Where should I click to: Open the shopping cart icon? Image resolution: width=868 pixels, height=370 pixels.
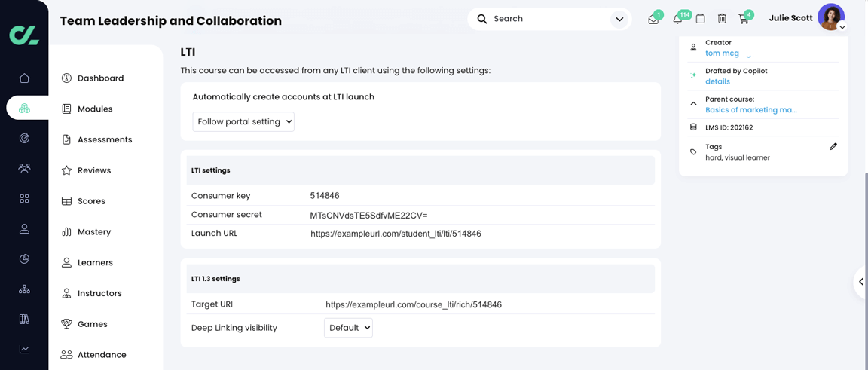[x=744, y=19]
